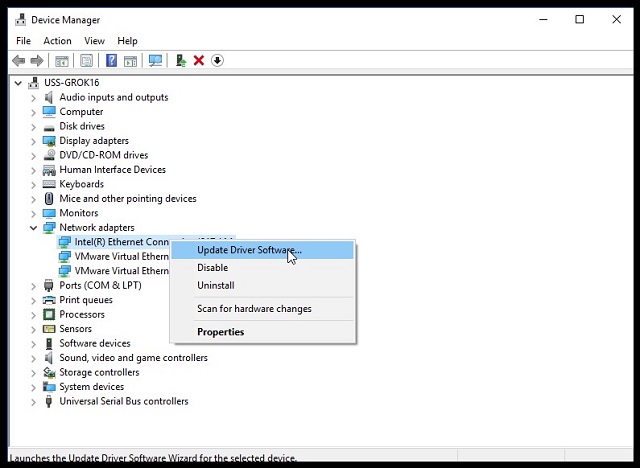The image size is (640, 468).
Task: Open the Action menu
Action: coord(57,41)
